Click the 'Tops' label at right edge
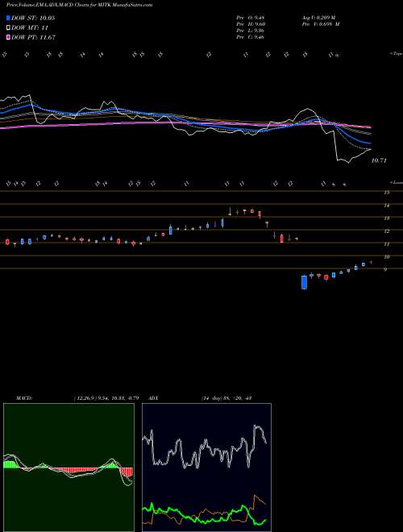Image resolution: width=403 pixels, height=532 pixels. coord(396,54)
